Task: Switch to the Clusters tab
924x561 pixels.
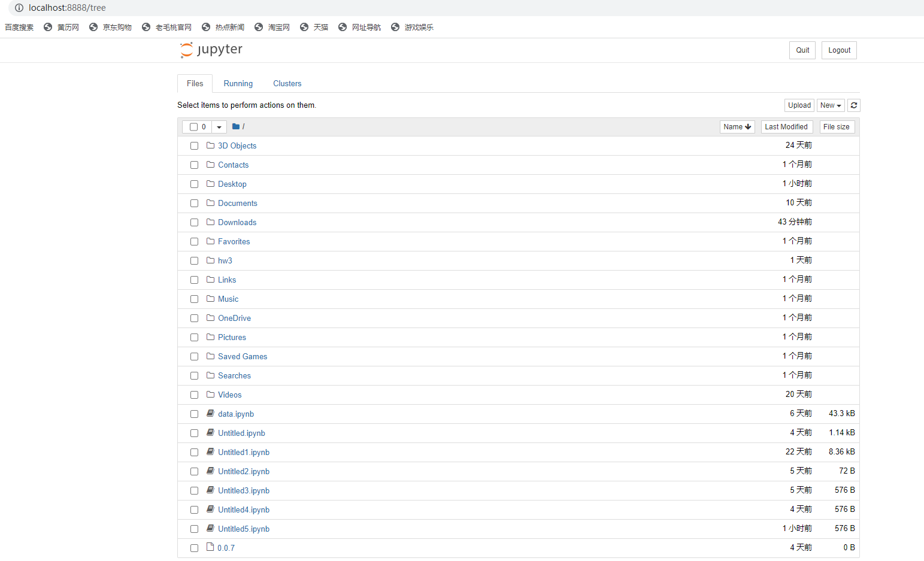Action: [x=287, y=83]
